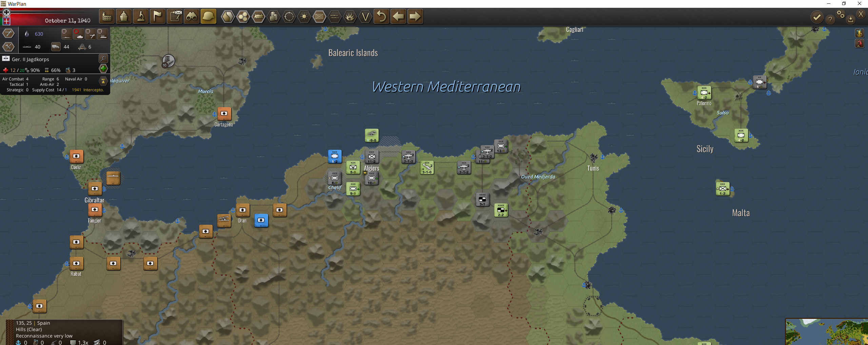
Task: Select the aircraft target mission icon
Action: tap(91, 34)
